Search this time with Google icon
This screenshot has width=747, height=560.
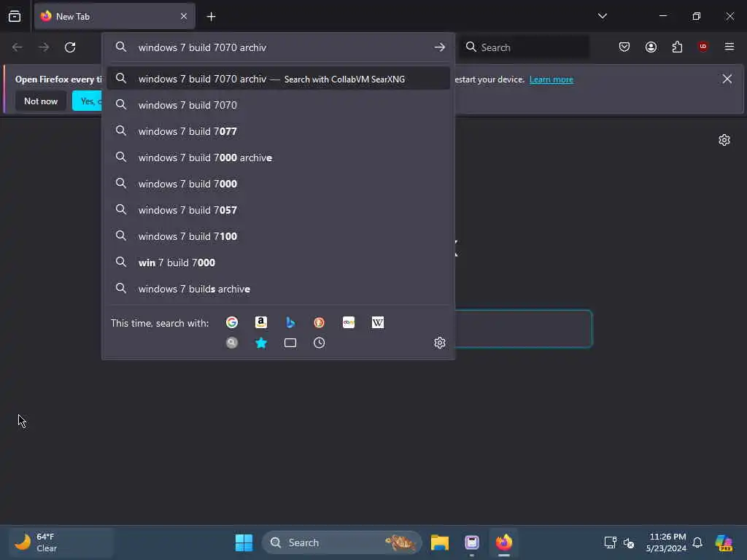232,322
